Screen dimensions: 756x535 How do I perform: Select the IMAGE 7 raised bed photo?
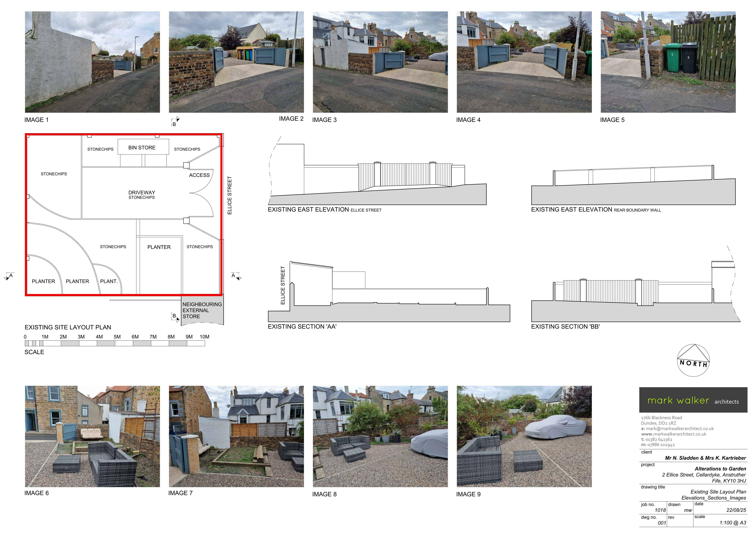point(236,436)
